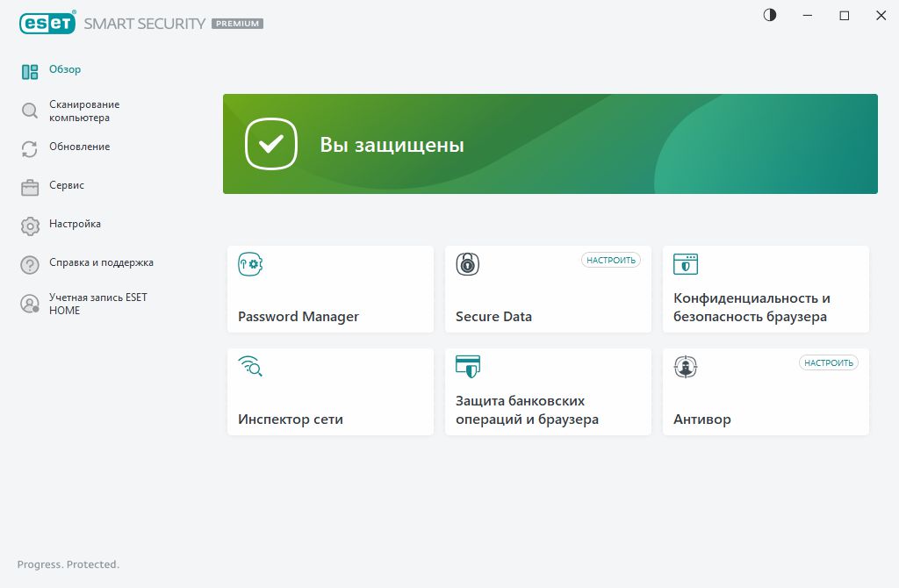The width and height of the screenshot is (899, 588).
Task: Toggle the dark/light contrast theme button
Action: (x=770, y=15)
